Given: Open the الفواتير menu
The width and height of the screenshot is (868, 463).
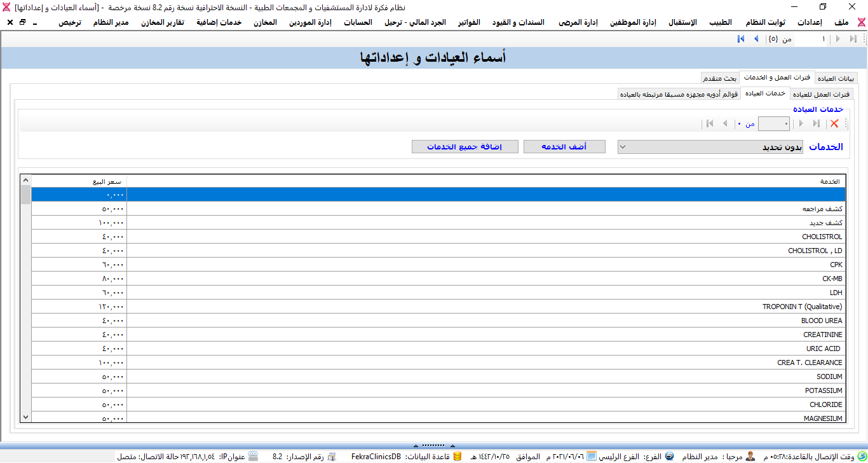Looking at the screenshot, I should [x=469, y=22].
